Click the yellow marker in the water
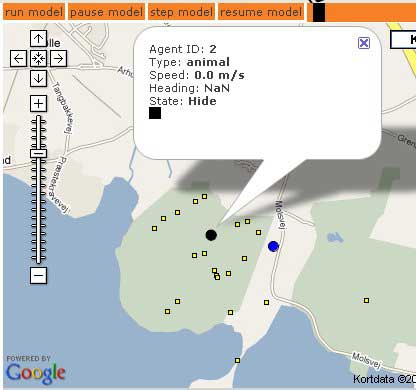 pos(237,360)
